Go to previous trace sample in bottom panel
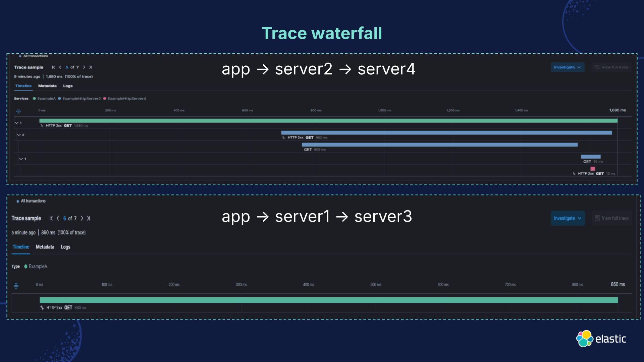The width and height of the screenshot is (644, 362). pos(58,218)
